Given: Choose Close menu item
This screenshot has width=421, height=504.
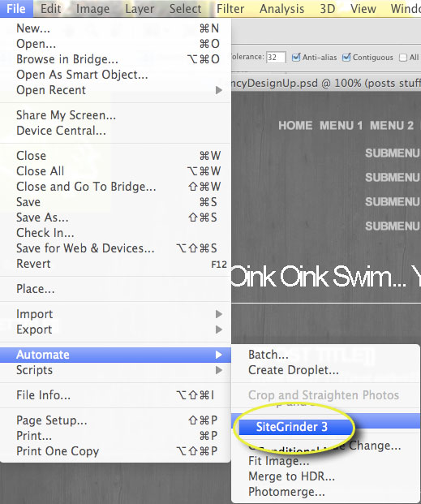Looking at the screenshot, I should (115, 156).
